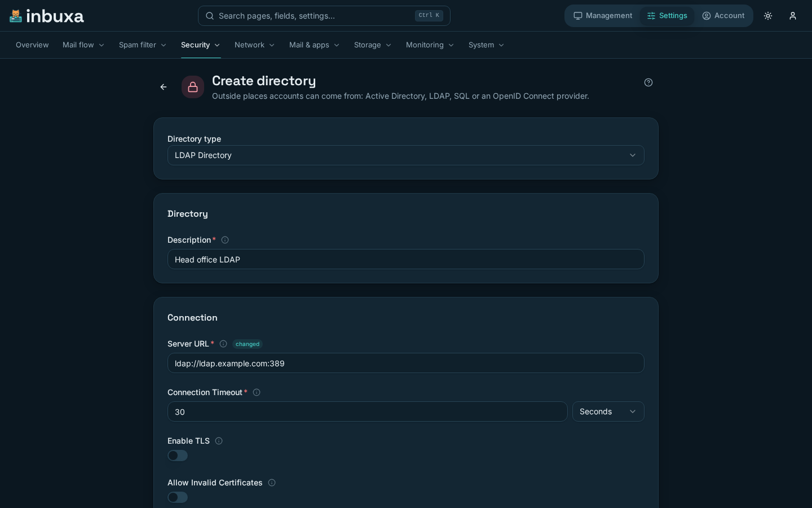Expand the Mail flow menu
This screenshot has height=508, width=812.
pos(83,45)
